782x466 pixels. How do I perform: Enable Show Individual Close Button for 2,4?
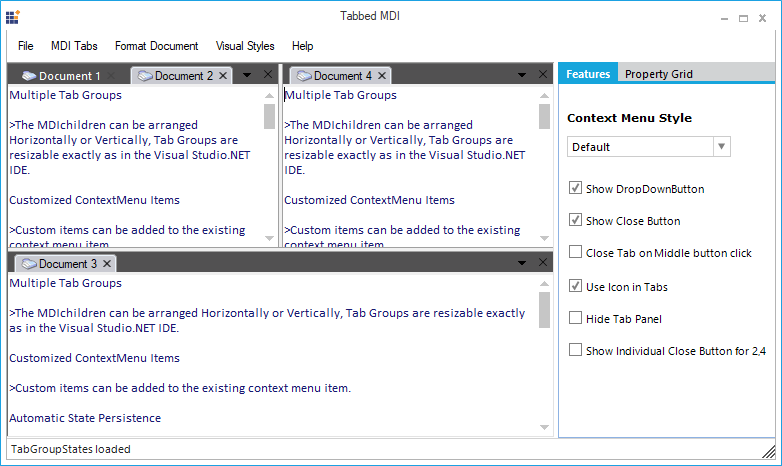(576, 350)
